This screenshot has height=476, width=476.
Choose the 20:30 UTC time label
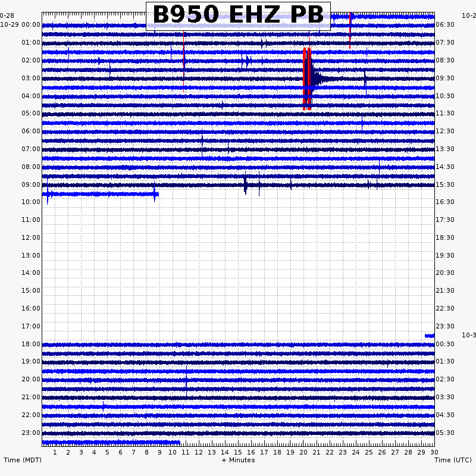pos(445,273)
